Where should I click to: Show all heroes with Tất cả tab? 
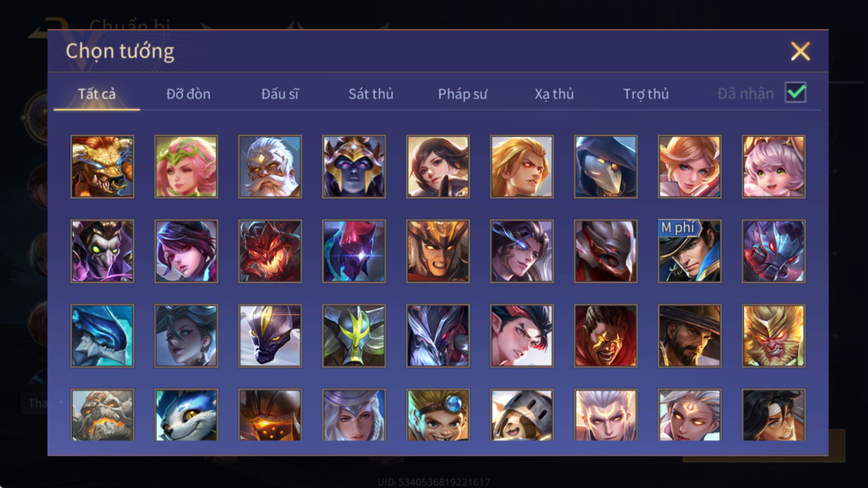(x=97, y=94)
